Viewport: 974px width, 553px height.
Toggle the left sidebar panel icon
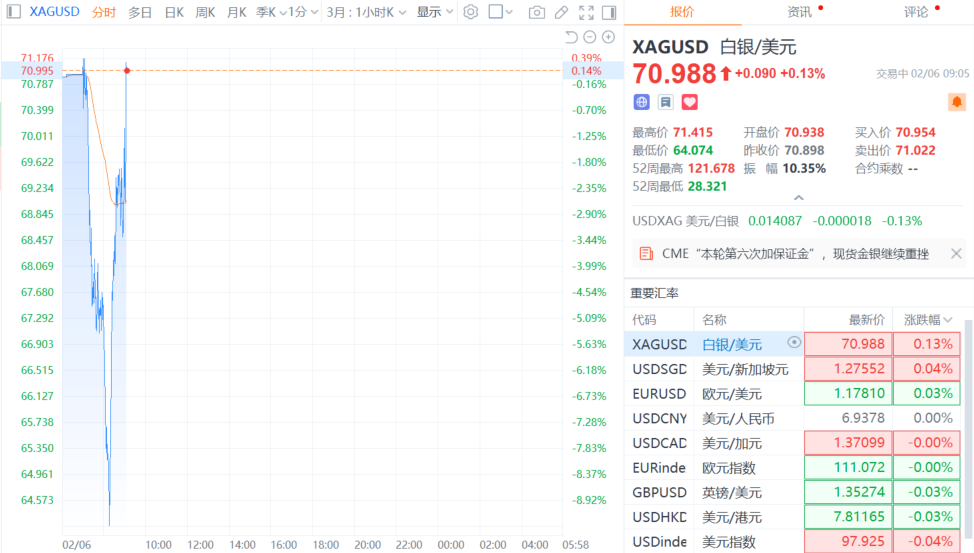pos(14,12)
